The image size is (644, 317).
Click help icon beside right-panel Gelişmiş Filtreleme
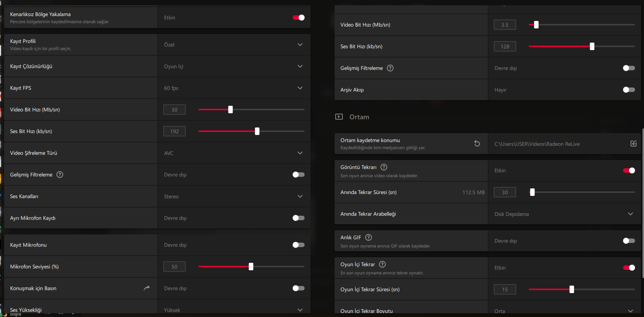(x=390, y=68)
